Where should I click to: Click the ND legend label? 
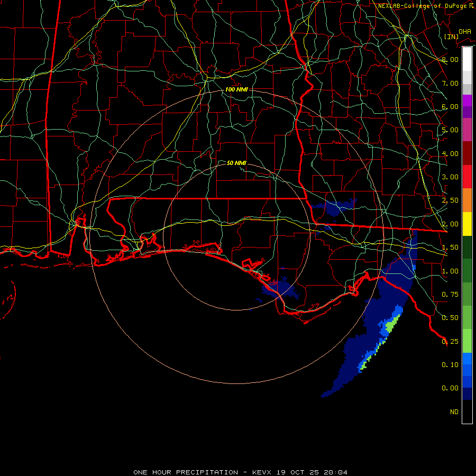pyautogui.click(x=454, y=412)
